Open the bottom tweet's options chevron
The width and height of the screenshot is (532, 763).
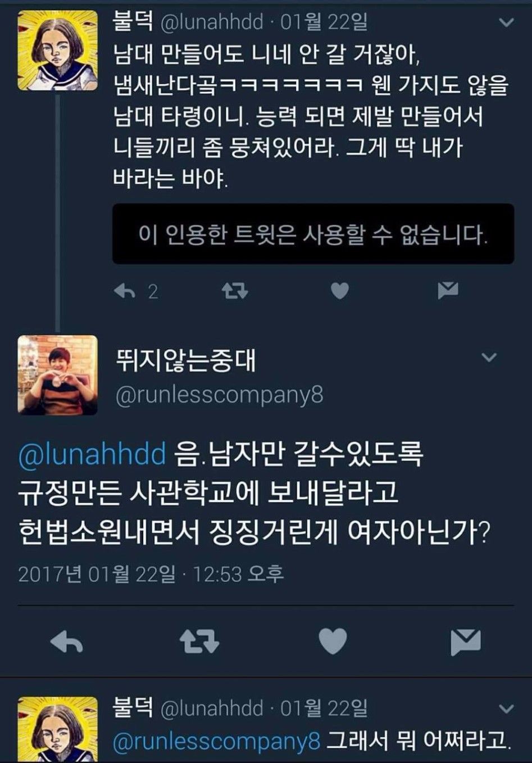click(507, 708)
